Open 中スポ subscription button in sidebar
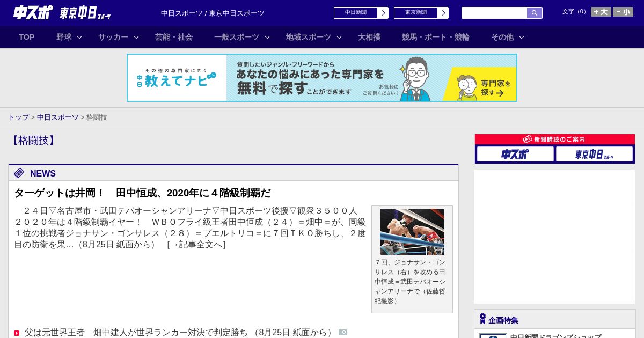The image size is (644, 338). point(515,154)
